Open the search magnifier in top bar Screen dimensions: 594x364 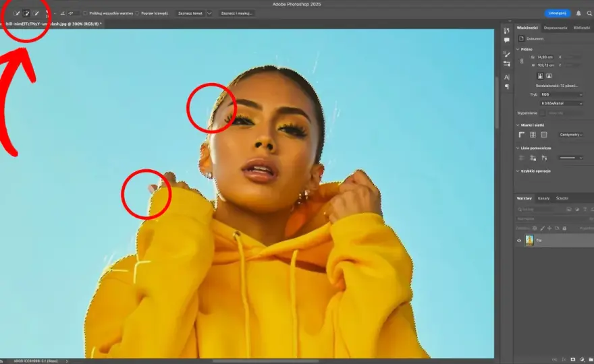[589, 13]
